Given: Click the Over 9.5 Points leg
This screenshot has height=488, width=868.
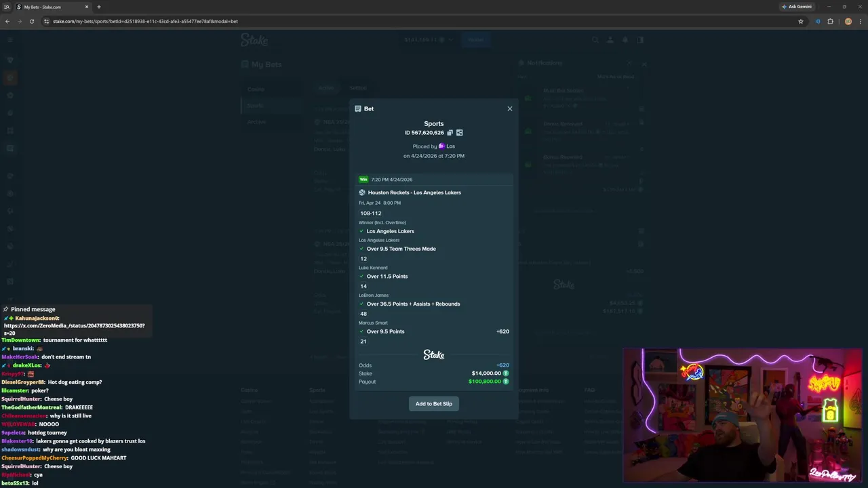Looking at the screenshot, I should [x=385, y=331].
